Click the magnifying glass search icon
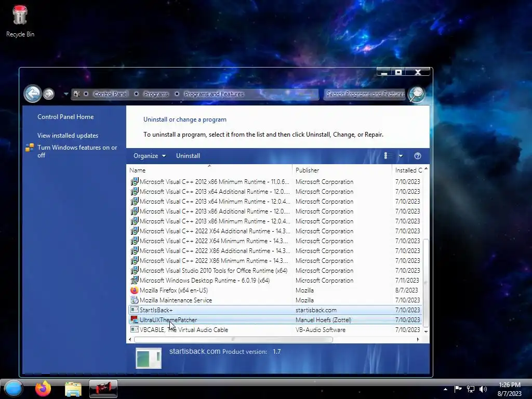 [x=417, y=94]
